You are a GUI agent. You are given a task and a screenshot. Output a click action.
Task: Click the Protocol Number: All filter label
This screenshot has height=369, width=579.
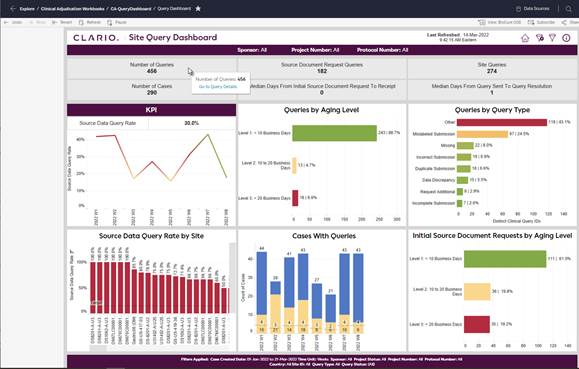coord(383,50)
